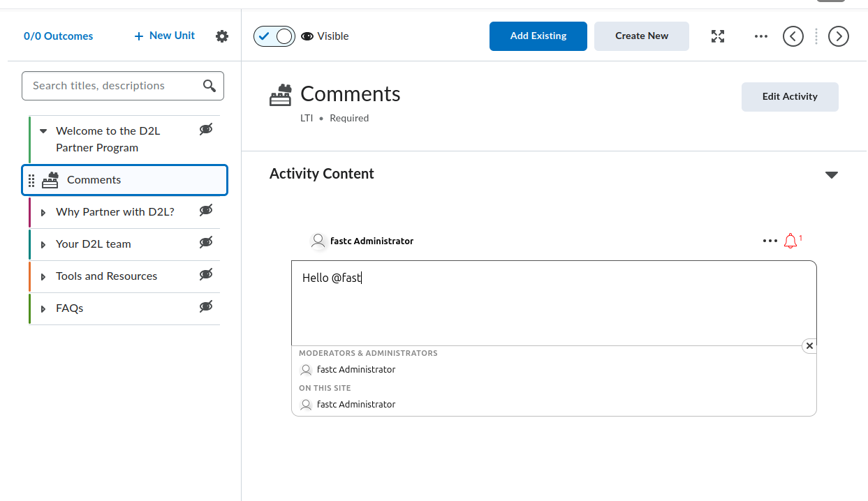Open the comment box ellipsis menu
The image size is (868, 501).
point(770,241)
